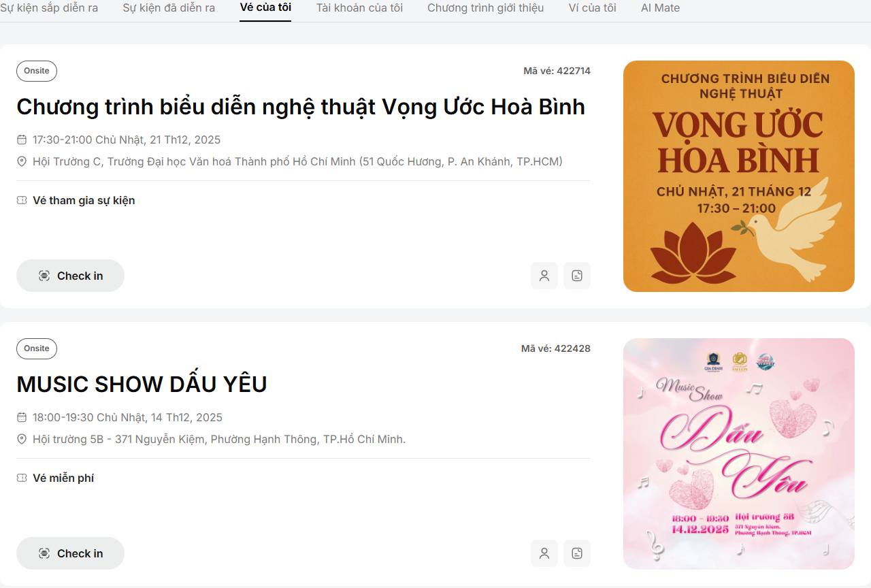This screenshot has width=871, height=588.
Task: Click location pin icon next to Hội Trường C
Action: tap(22, 161)
